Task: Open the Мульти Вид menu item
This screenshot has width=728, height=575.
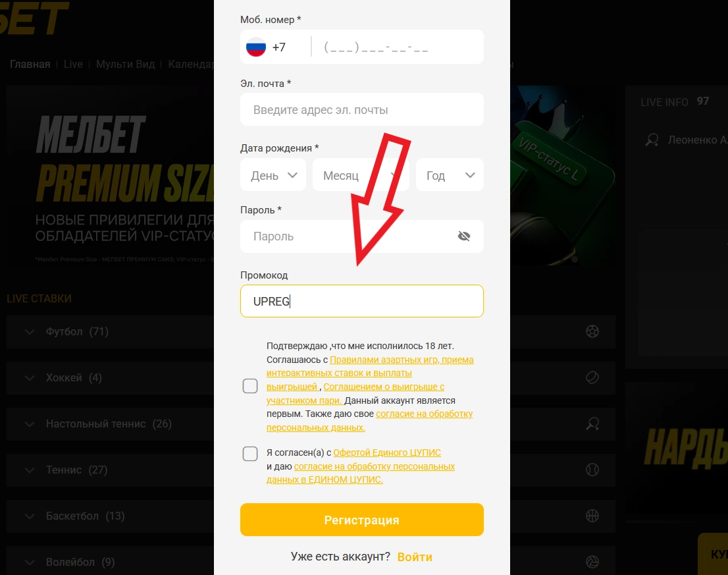Action: coord(125,65)
